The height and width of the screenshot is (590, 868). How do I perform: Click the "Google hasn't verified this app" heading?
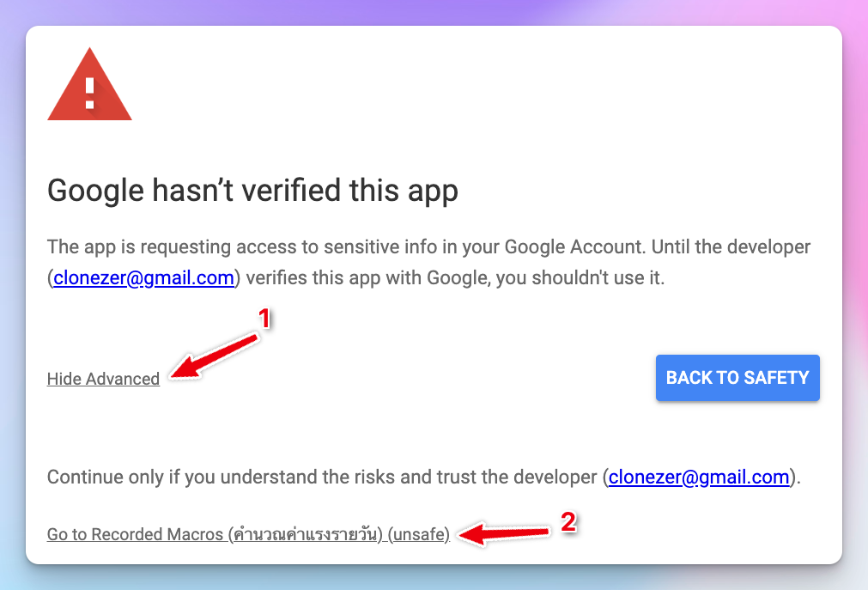point(252,190)
